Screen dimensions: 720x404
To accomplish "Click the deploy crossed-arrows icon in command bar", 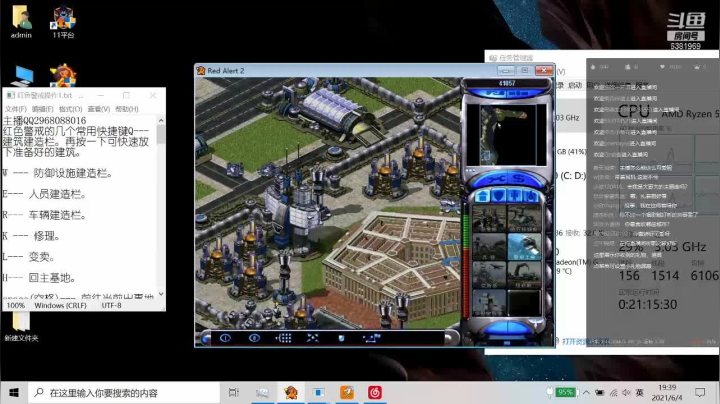I will 312,338.
